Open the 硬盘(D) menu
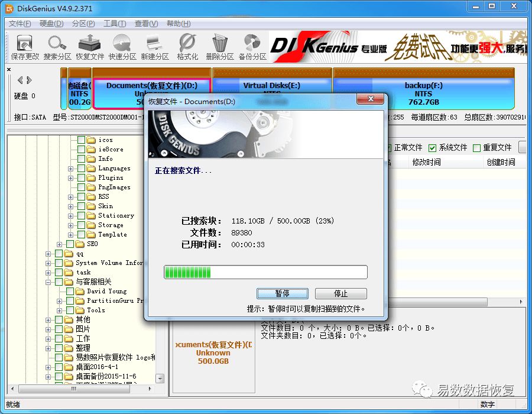The height and width of the screenshot is (414, 532). pyautogui.click(x=51, y=24)
